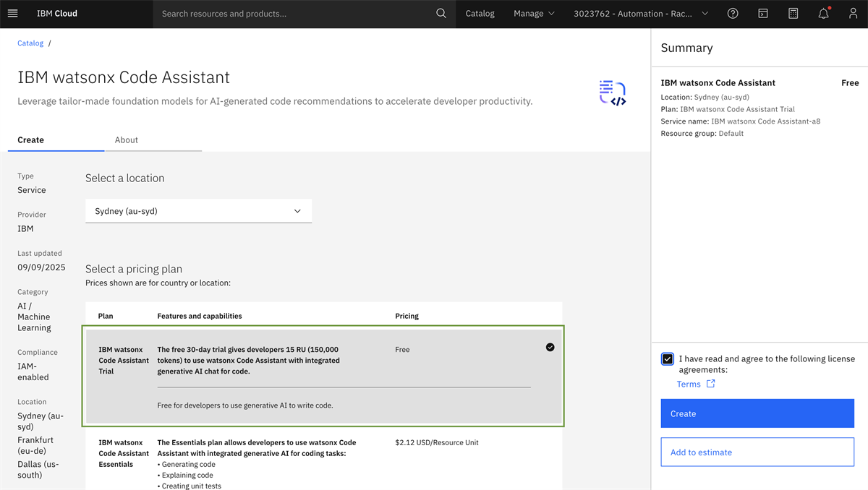Click the Plan line in Summary
Screen dimensions: 868x490
(x=728, y=109)
